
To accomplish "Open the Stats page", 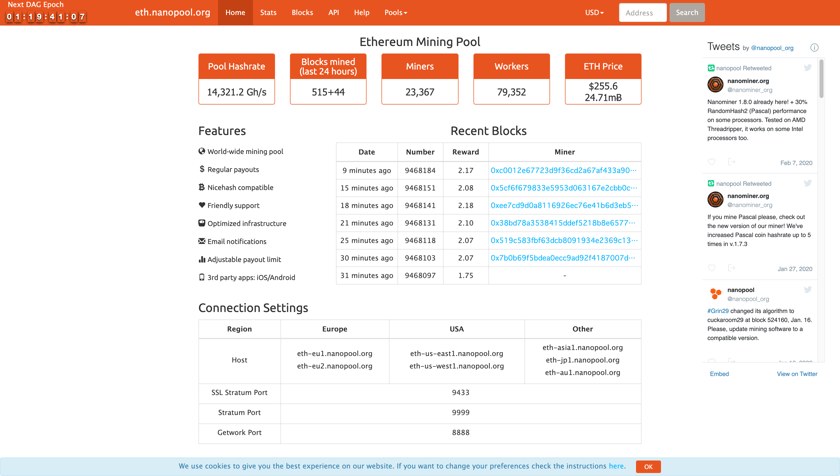I will tap(268, 12).
